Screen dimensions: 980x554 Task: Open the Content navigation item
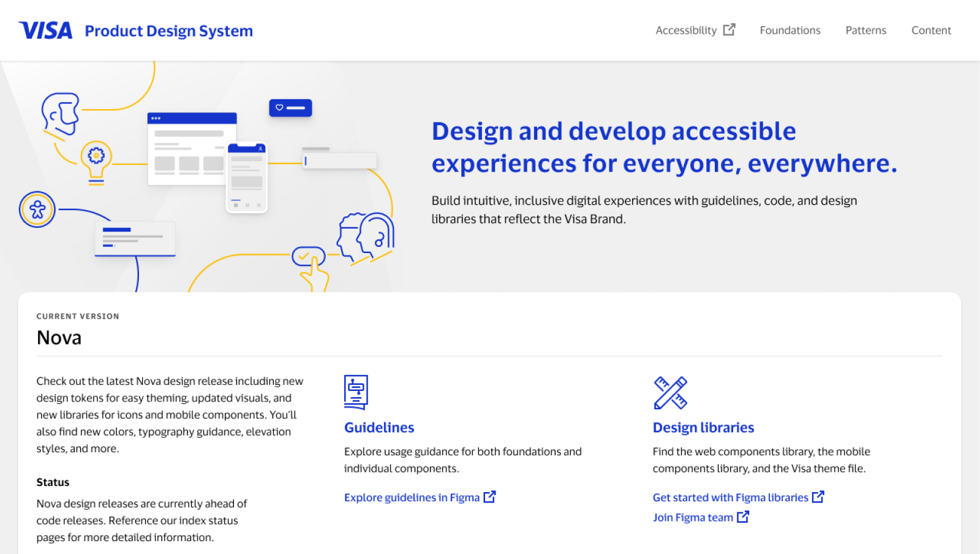(x=931, y=30)
